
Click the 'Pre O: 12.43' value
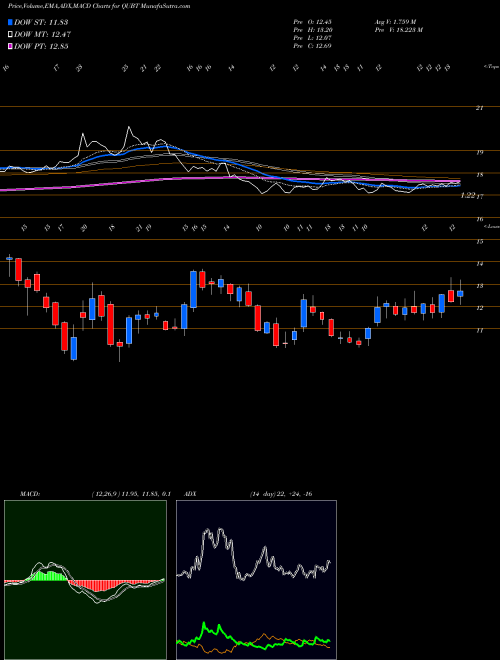(x=313, y=22)
